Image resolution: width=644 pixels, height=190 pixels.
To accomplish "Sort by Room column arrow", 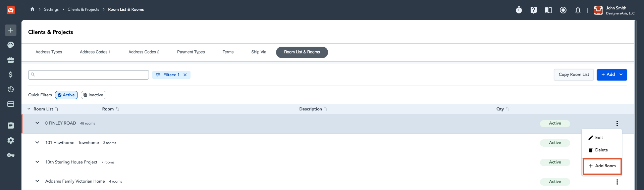I will point(117,109).
